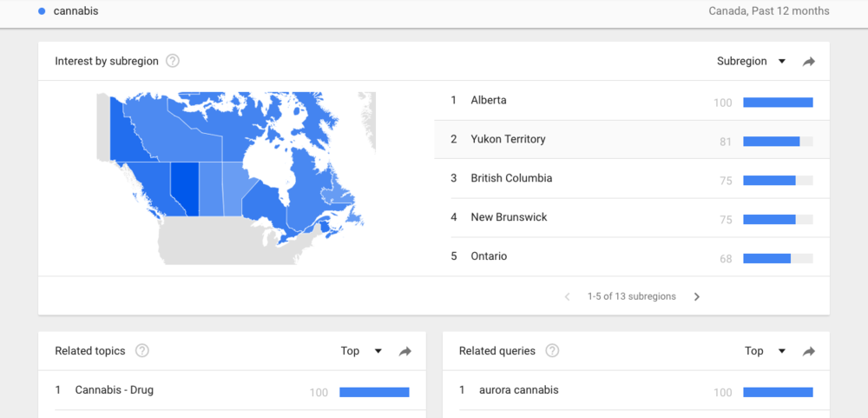Share the Related topics card
The height and width of the screenshot is (418, 868).
[404, 351]
